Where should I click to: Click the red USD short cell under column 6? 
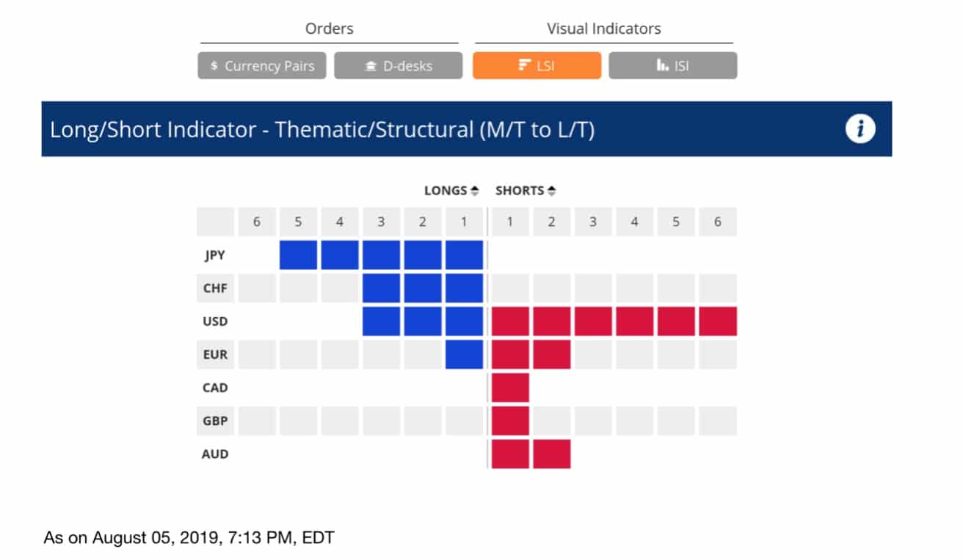click(718, 321)
